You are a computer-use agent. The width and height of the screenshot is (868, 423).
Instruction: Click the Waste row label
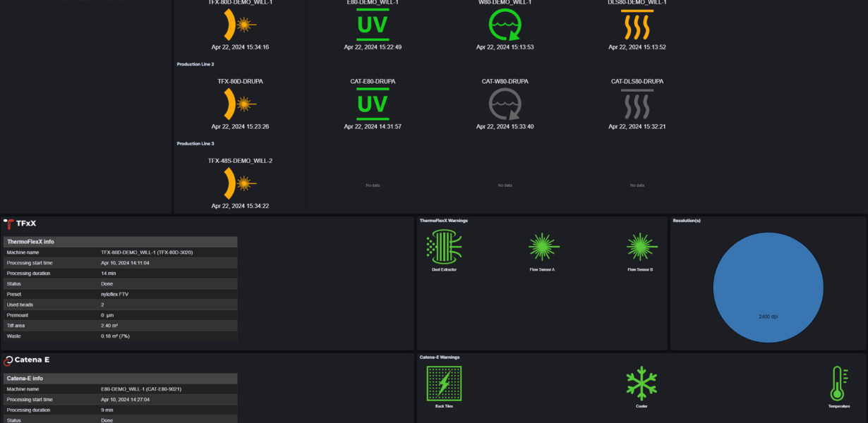click(x=14, y=336)
